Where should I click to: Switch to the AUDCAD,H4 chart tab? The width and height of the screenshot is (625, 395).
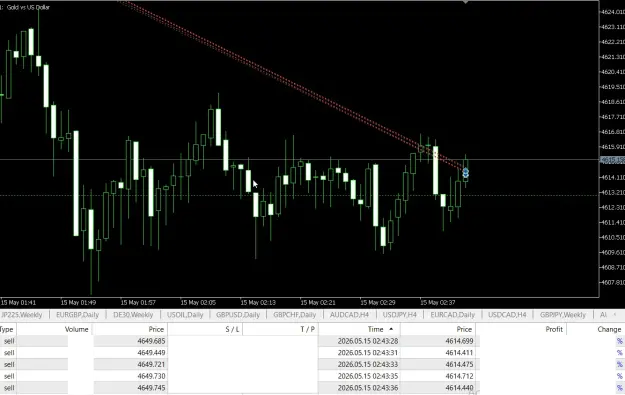tap(349, 315)
